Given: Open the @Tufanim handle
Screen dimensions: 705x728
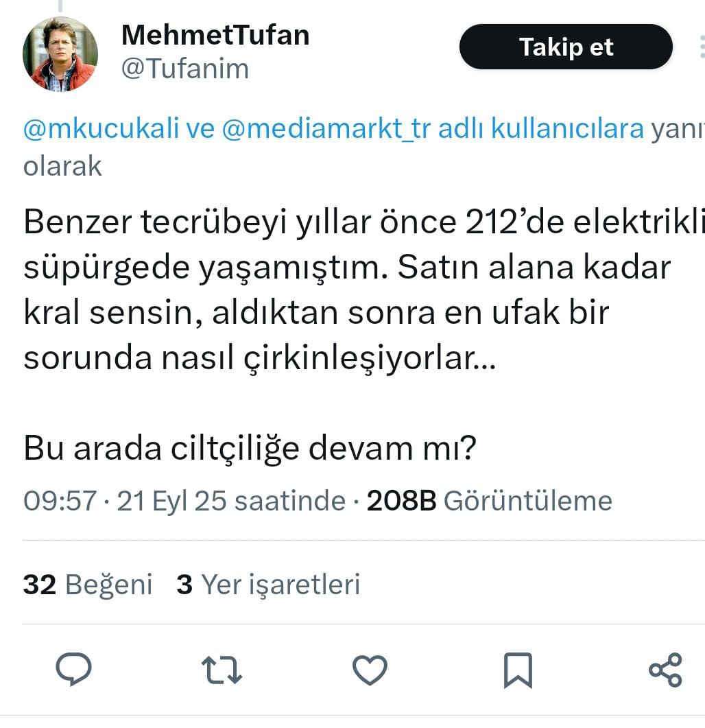Looking at the screenshot, I should (185, 69).
